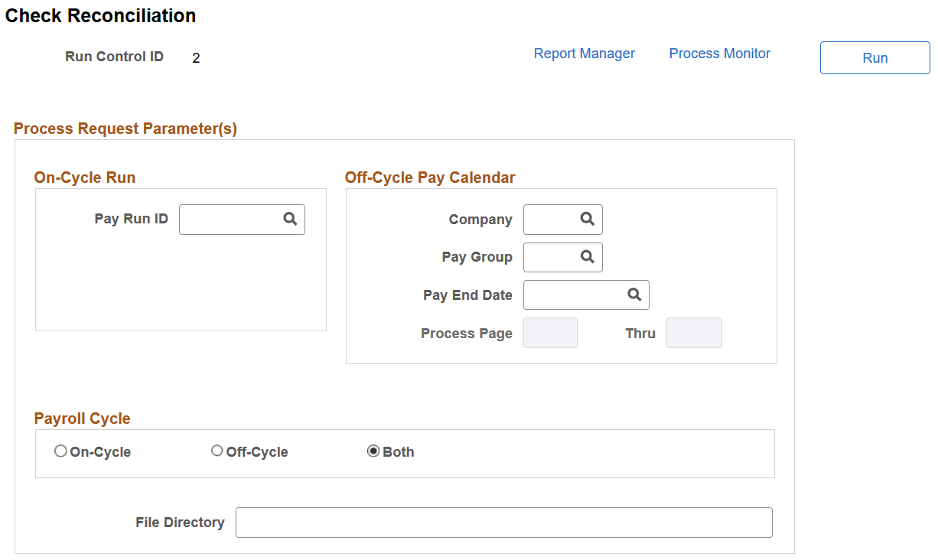Click into the File Directory text field
The image size is (938, 560).
503,523
